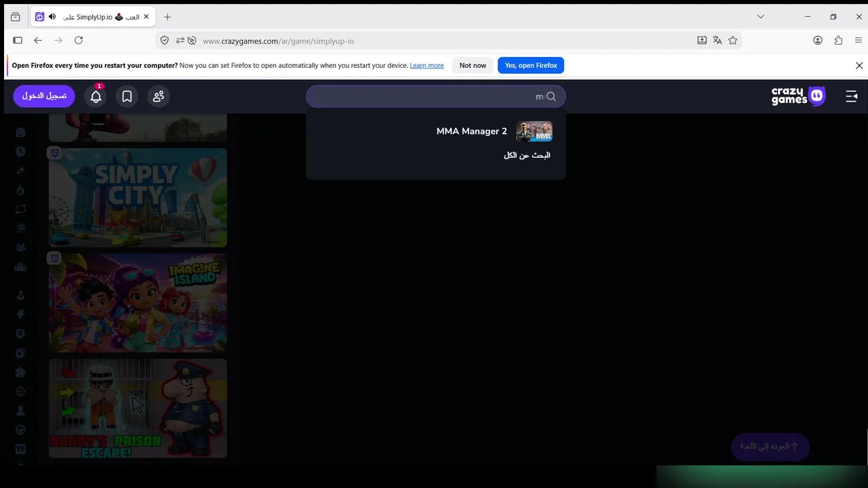
Task: Toggle the Firefox sidebar button
Action: 18,41
